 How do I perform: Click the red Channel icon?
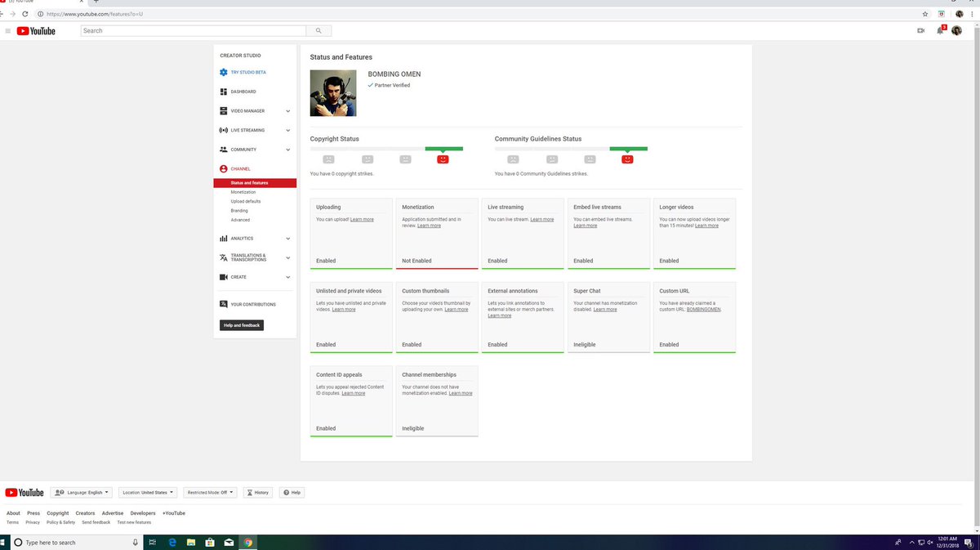click(224, 169)
